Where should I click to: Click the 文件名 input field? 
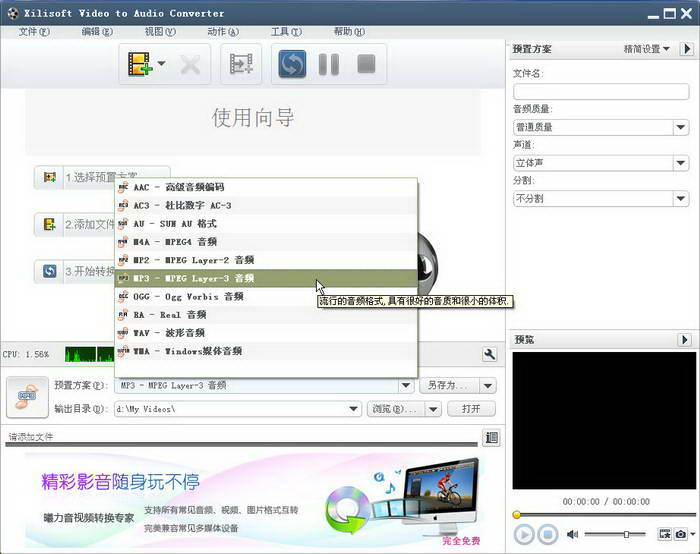point(601,92)
